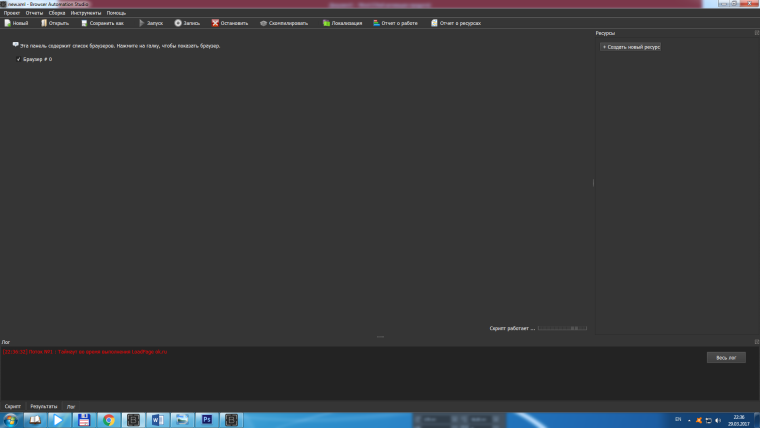Open the Проект menu
Image resolution: width=760 pixels, height=428 pixels.
coord(11,13)
